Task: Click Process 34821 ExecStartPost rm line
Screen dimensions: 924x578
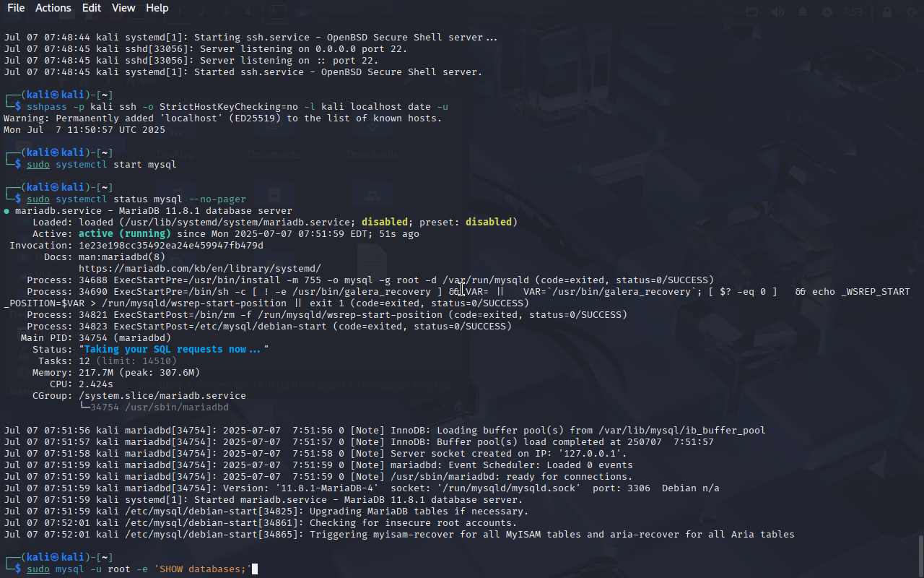Action: (327, 315)
